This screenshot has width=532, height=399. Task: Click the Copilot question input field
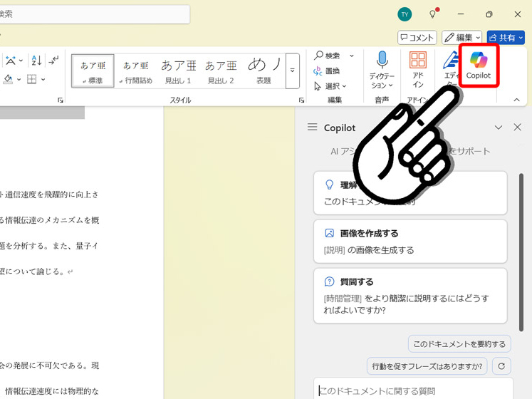pos(413,389)
